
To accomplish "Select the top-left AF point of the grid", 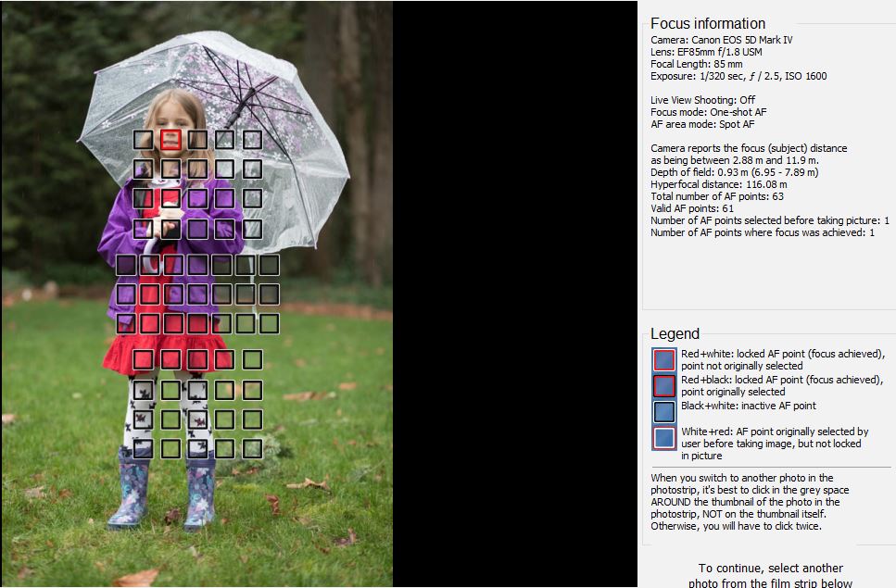I will point(143,139).
